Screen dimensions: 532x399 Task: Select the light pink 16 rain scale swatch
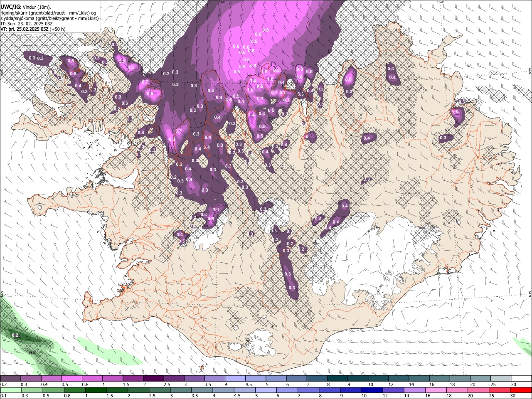tap(436, 390)
